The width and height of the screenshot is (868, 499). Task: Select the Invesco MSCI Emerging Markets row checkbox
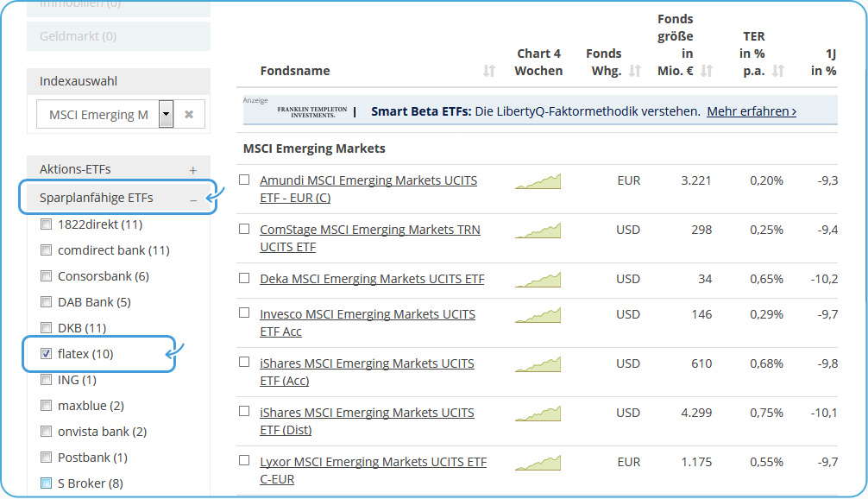244,313
